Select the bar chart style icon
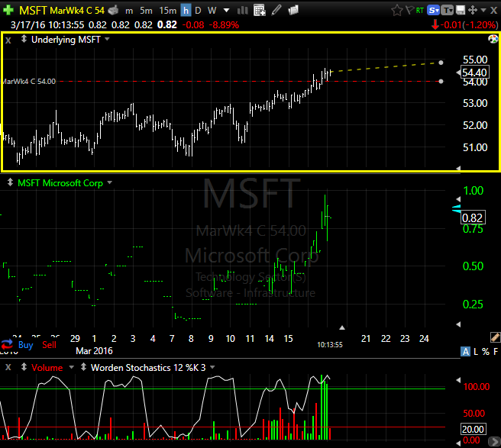Screen dimensions: 501x448 243,11
